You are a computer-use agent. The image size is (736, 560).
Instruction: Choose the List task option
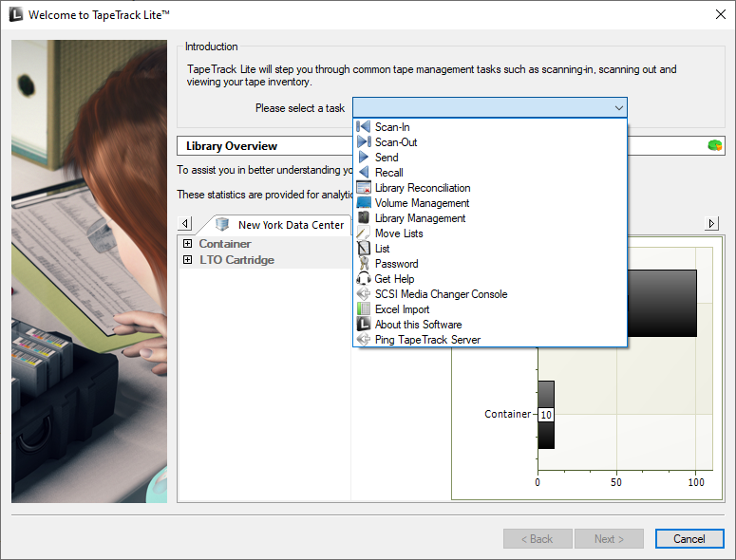490,248
